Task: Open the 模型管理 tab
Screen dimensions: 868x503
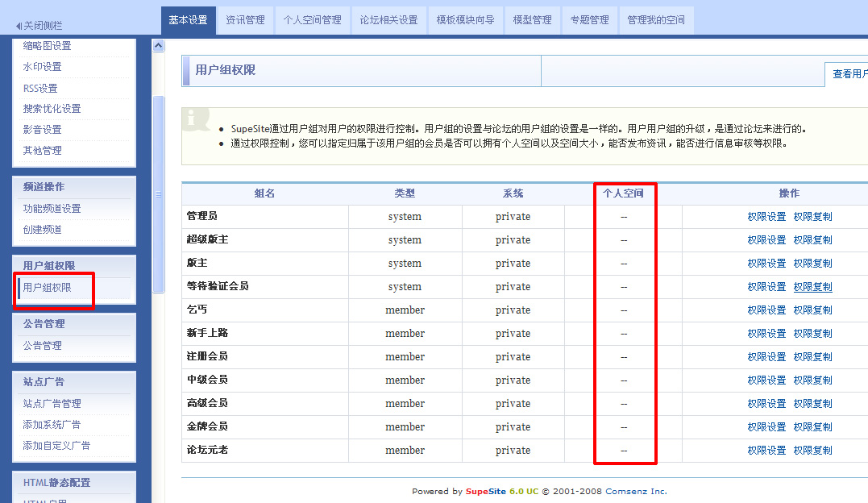Action: [532, 20]
